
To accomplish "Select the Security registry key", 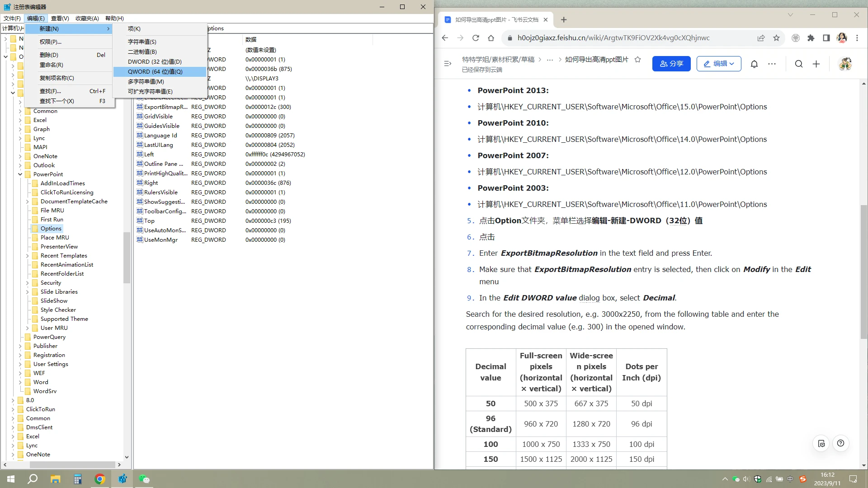I will [x=51, y=283].
